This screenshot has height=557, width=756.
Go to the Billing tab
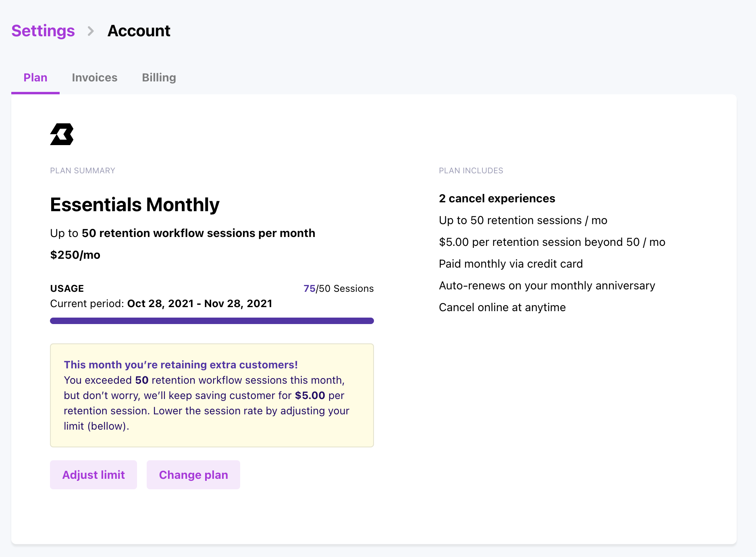[159, 77]
